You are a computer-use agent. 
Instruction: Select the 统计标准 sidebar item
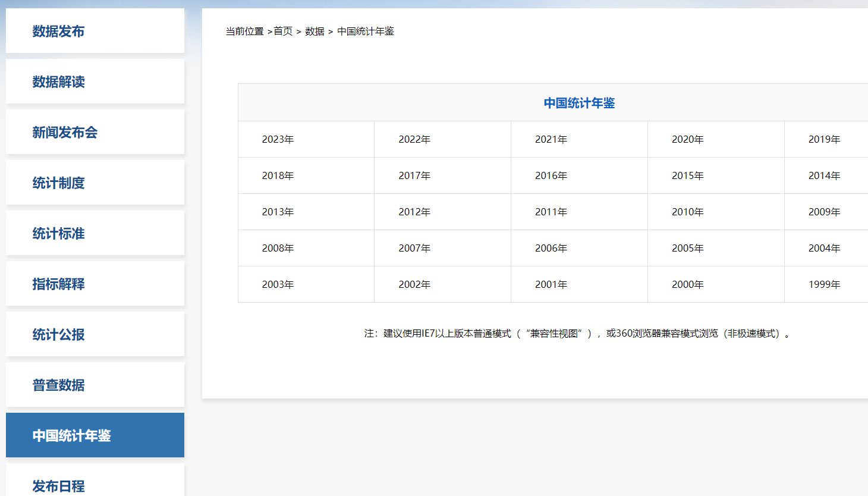(x=58, y=234)
